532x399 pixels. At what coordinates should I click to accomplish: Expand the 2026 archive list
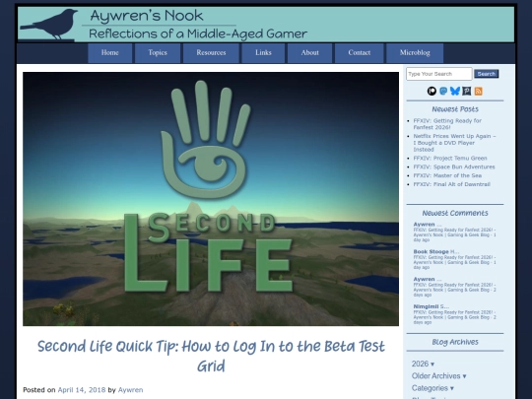[423, 365]
